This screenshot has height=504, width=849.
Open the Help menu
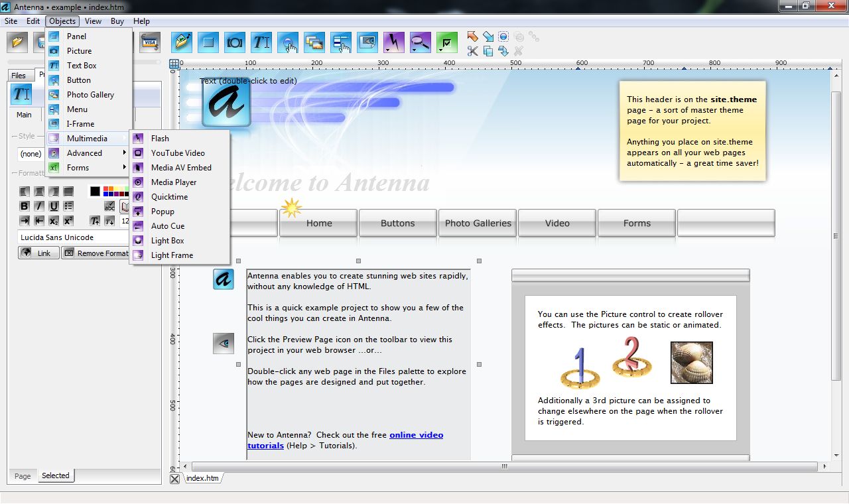[x=142, y=21]
